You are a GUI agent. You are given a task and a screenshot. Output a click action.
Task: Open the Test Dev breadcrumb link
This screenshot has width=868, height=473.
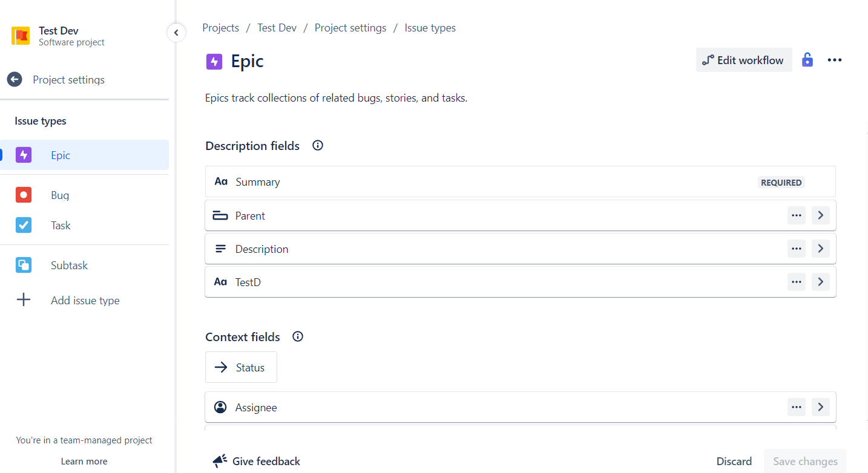[277, 27]
